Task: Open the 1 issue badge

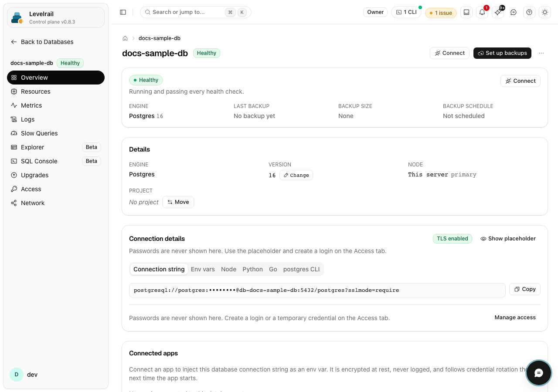Action: [441, 13]
